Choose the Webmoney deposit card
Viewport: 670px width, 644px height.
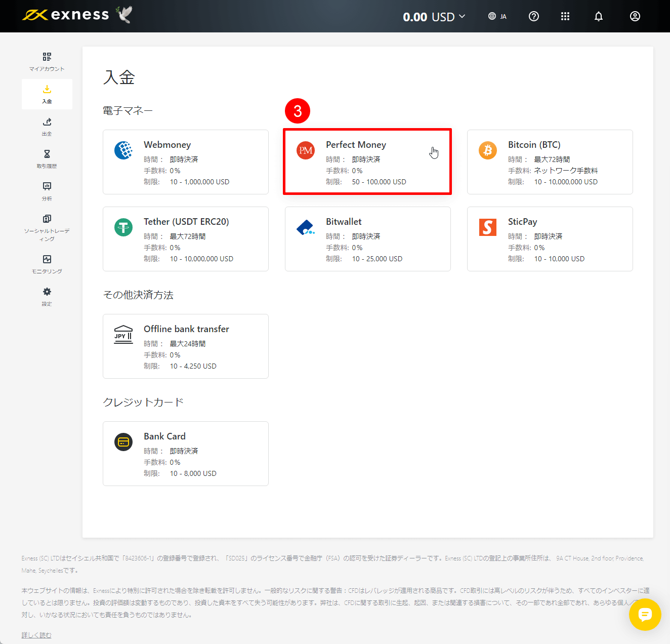[x=185, y=162]
